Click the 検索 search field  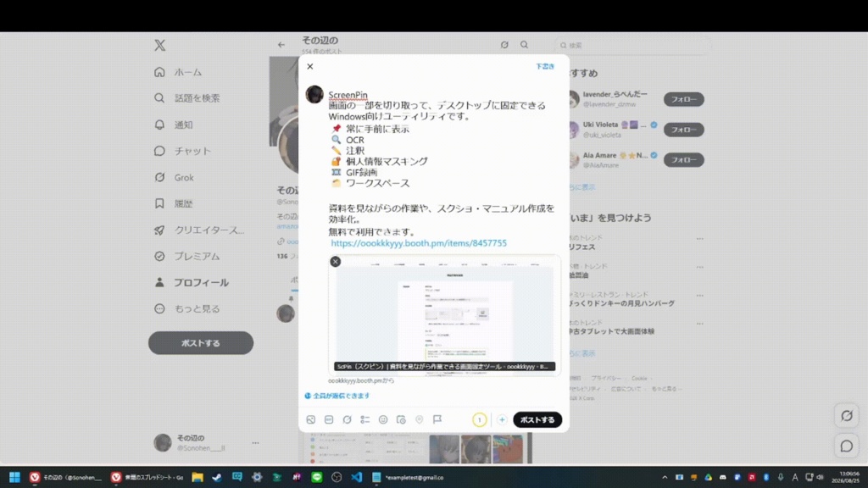[632, 46]
